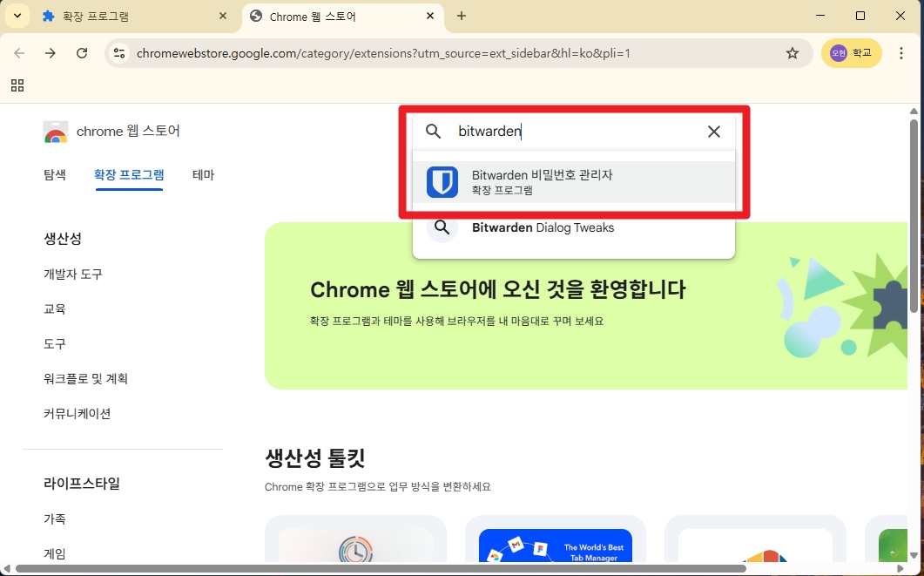924x576 pixels.
Task: Bookmark this page with the star icon
Action: (x=792, y=53)
